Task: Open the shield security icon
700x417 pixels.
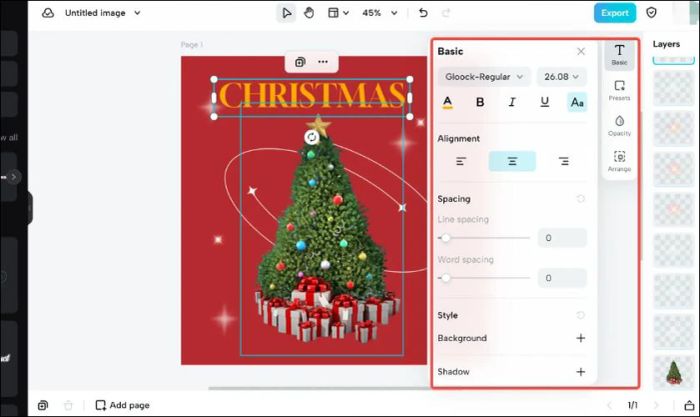Action: [651, 13]
